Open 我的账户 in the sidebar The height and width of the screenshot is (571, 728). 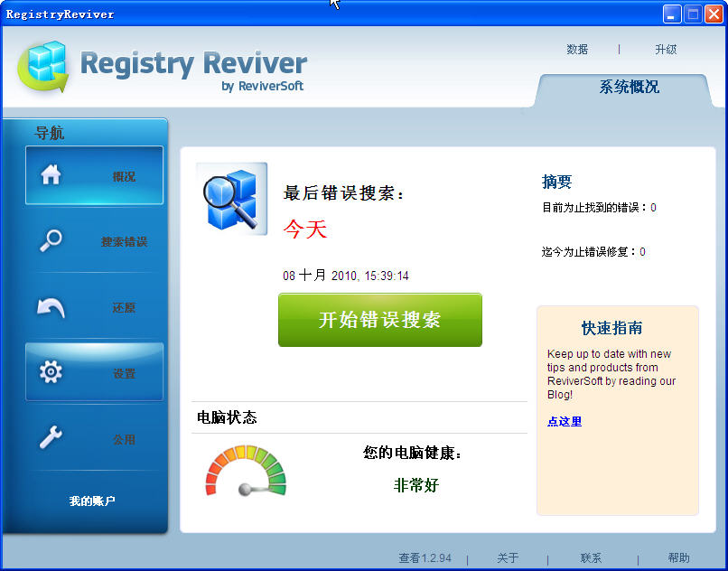click(x=92, y=501)
